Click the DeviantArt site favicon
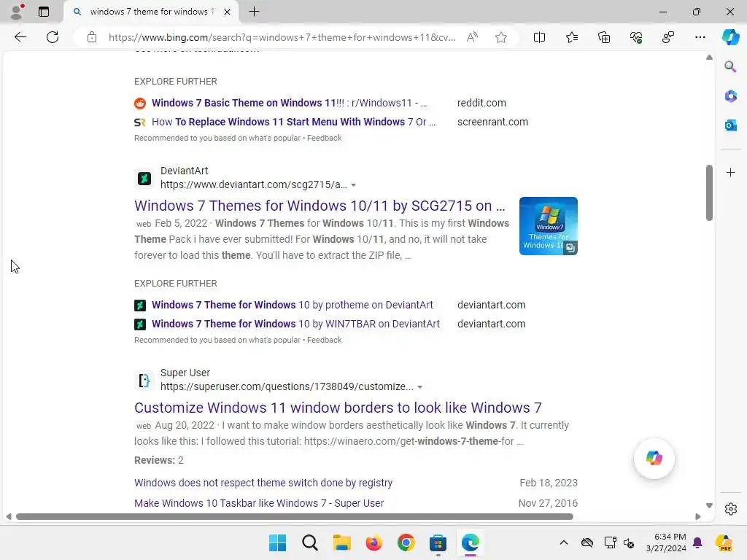This screenshot has width=747, height=560. pyautogui.click(x=144, y=178)
